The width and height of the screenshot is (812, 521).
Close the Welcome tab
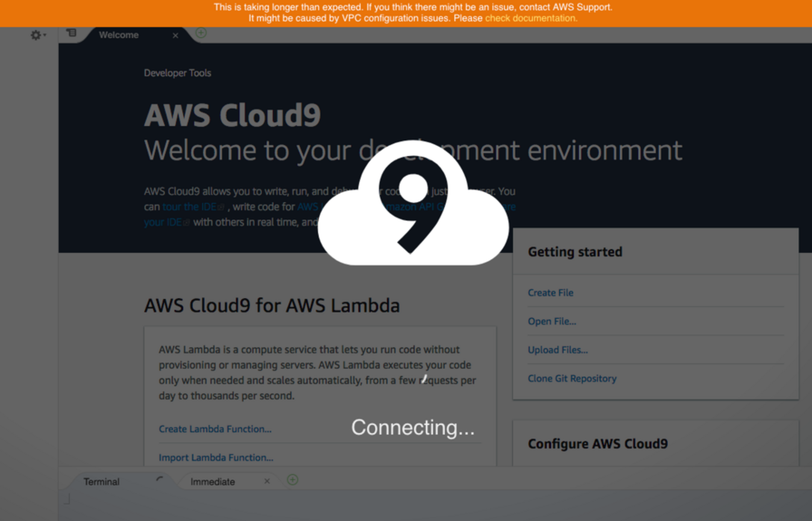point(176,36)
